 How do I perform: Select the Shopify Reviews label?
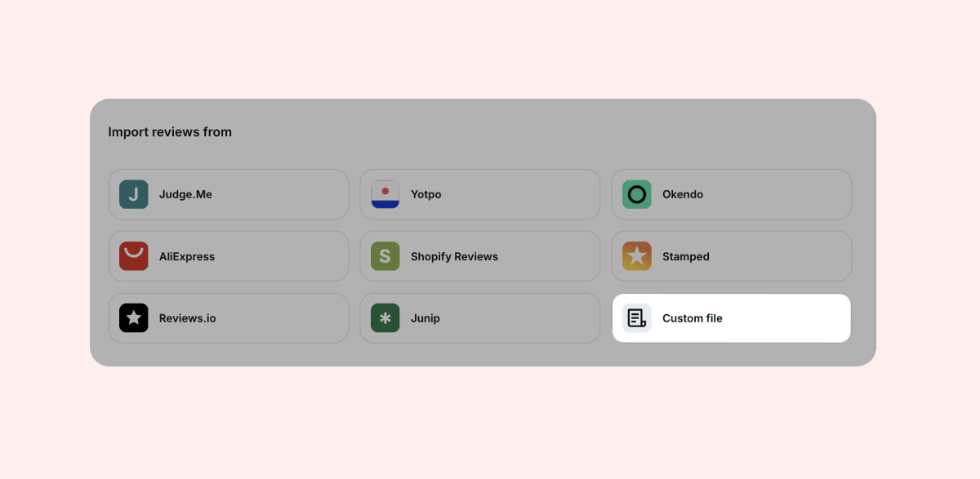454,256
